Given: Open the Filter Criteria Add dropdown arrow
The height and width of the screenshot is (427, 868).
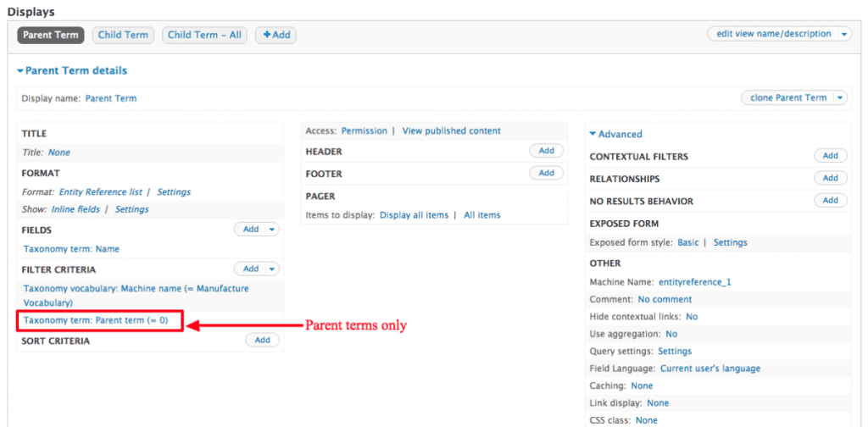Looking at the screenshot, I should pos(272,269).
